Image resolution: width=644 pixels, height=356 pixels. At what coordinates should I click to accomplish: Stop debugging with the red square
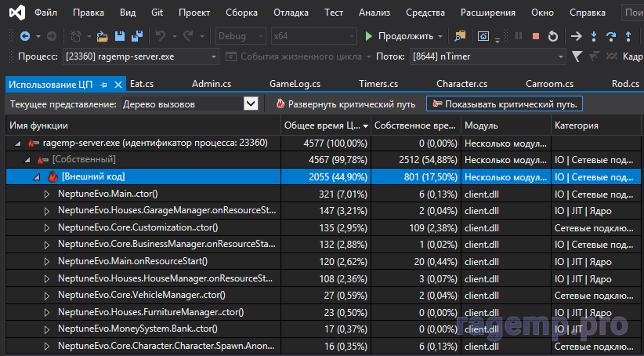tap(536, 36)
